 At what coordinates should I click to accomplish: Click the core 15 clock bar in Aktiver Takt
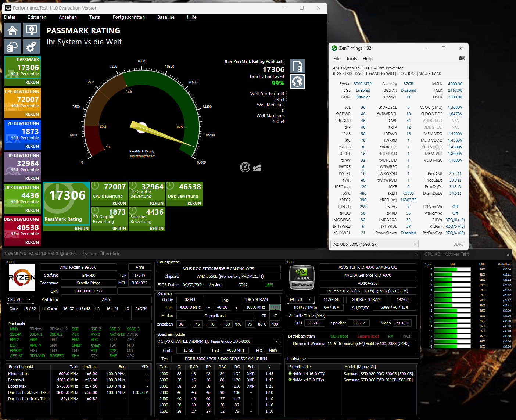click(x=452, y=347)
